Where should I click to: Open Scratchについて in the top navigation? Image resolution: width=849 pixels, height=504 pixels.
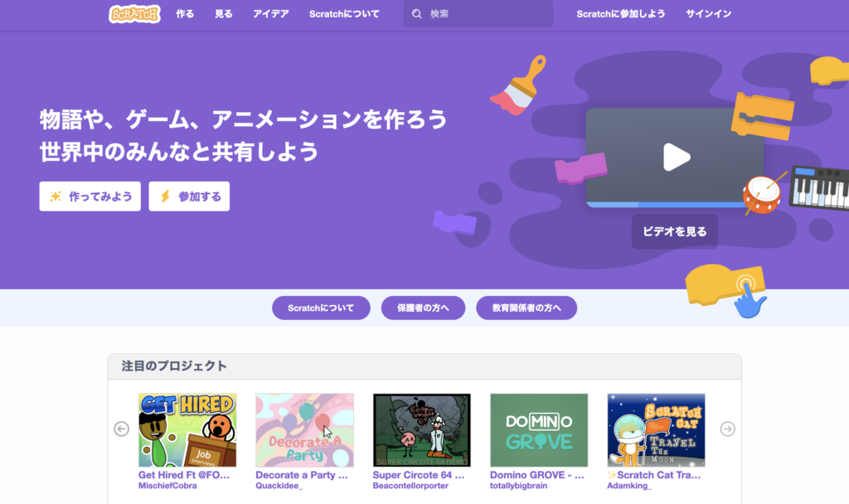(x=344, y=13)
